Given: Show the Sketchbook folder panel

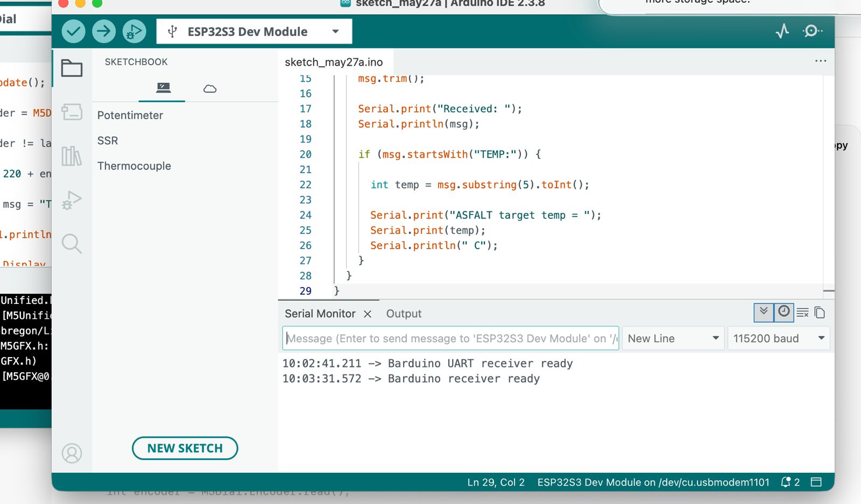Looking at the screenshot, I should coord(72,68).
